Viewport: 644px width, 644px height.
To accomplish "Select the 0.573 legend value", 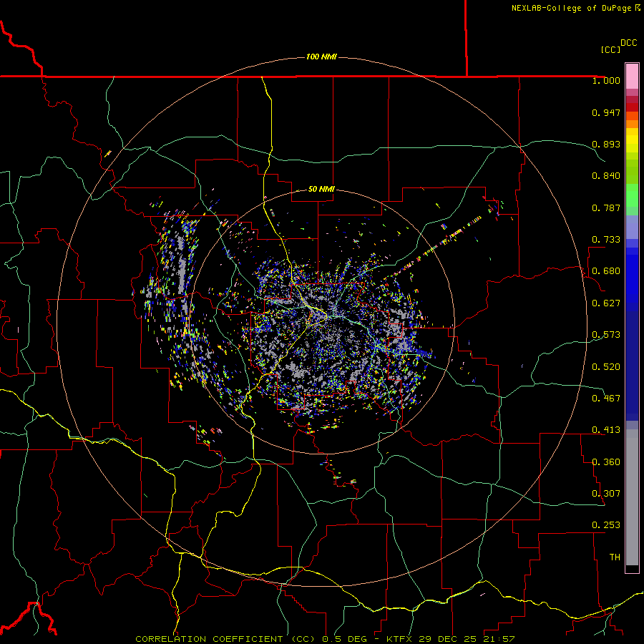I will click(x=606, y=335).
